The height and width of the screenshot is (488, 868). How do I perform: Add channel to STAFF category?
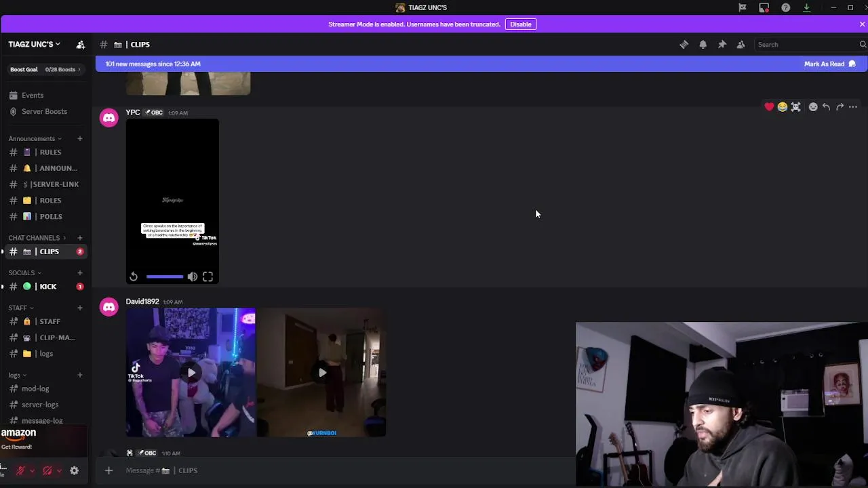[79, 308]
